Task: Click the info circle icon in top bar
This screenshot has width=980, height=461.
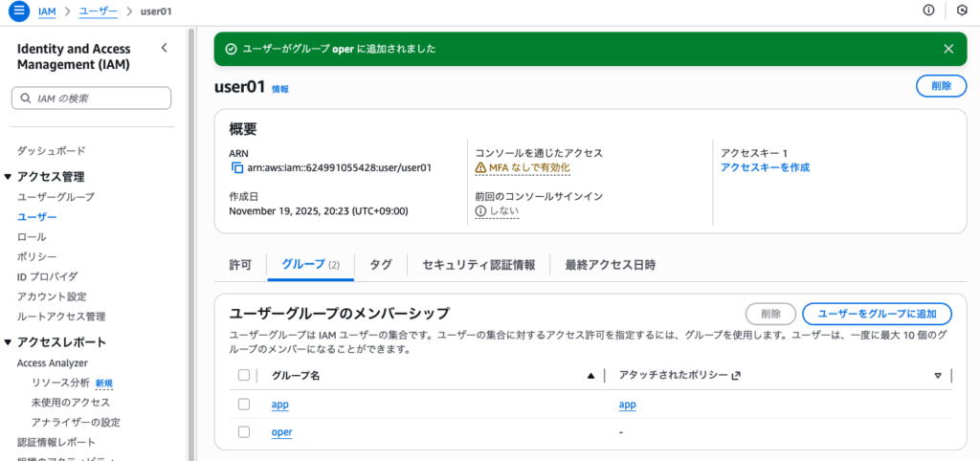Action: (928, 11)
